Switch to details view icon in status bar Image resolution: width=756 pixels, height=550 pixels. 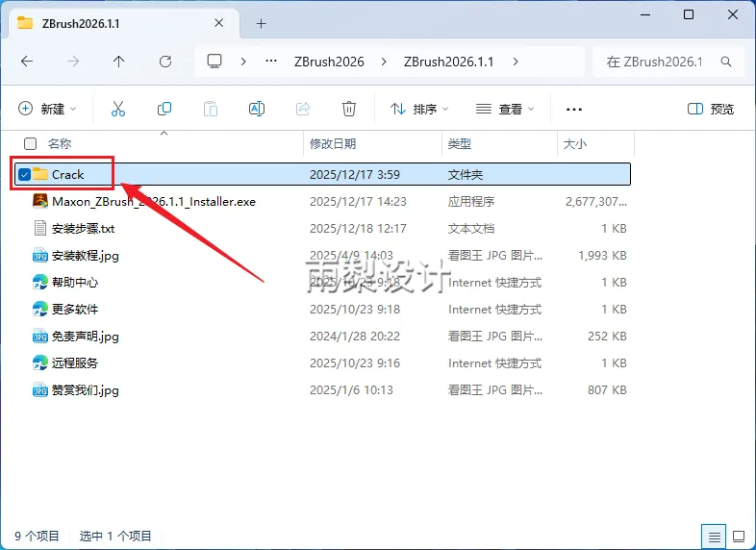(x=714, y=537)
